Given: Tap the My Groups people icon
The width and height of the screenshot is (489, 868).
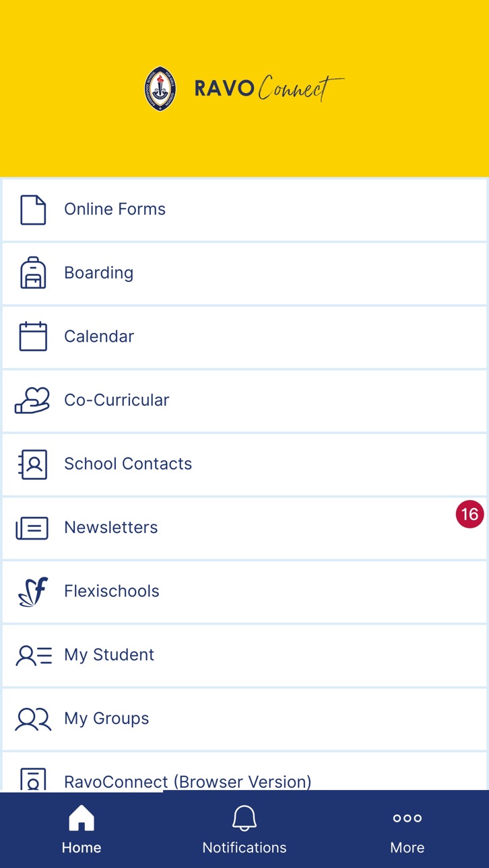Looking at the screenshot, I should click(33, 719).
